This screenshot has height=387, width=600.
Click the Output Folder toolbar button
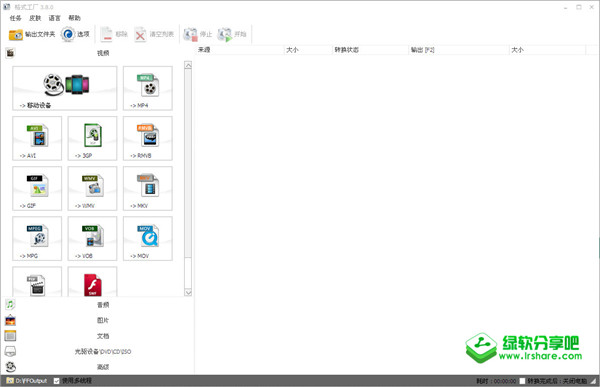tap(32, 34)
